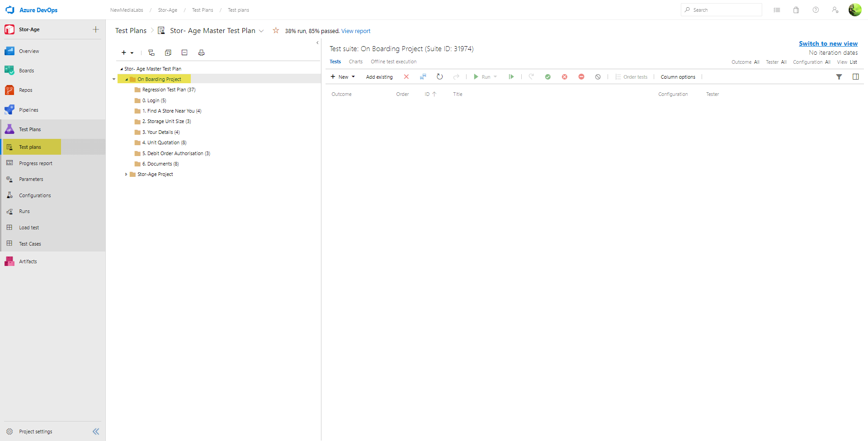This screenshot has width=868, height=441.
Task: Open the Marketplace shopping bag icon
Action: [796, 10]
